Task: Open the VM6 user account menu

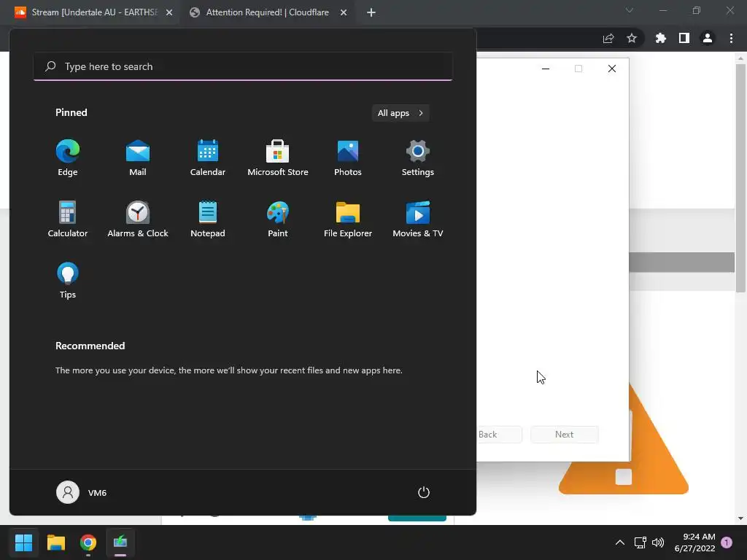Action: [82, 492]
